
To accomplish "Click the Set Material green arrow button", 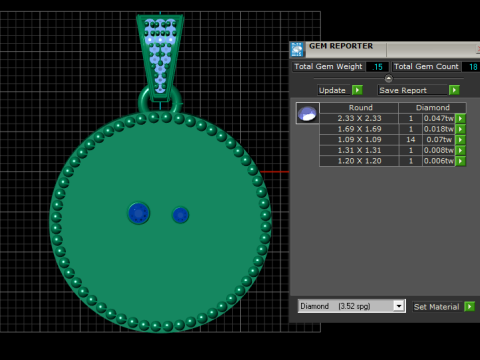I will (469, 306).
